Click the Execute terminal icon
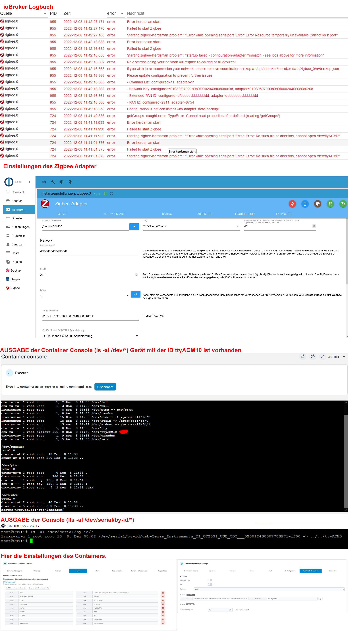 (9, 373)
